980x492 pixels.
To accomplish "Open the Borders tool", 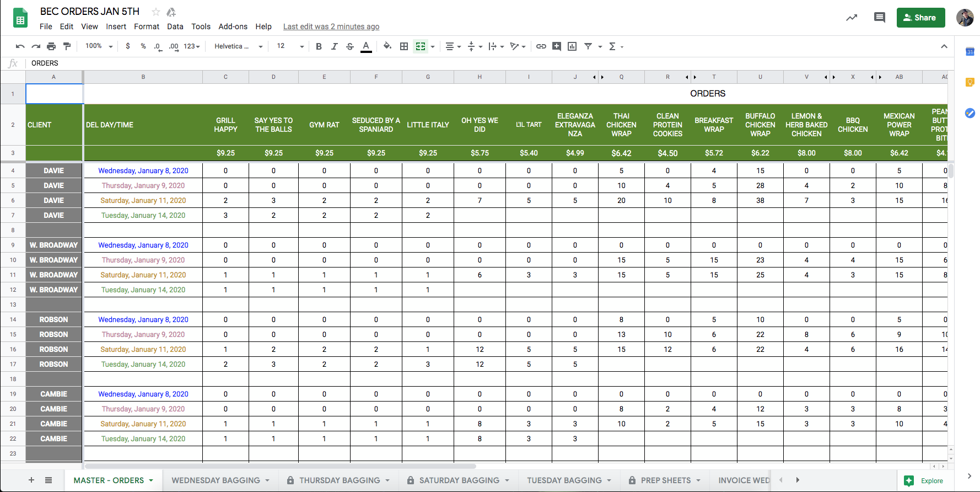I will (404, 46).
